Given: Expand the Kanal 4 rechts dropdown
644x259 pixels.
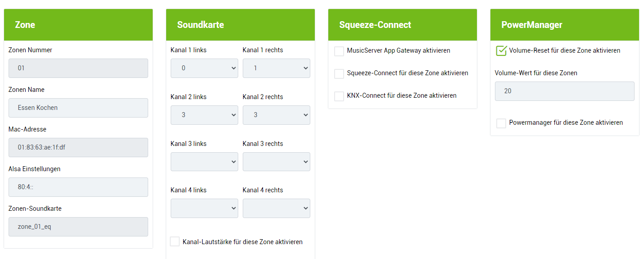Looking at the screenshot, I should pyautogui.click(x=276, y=208).
